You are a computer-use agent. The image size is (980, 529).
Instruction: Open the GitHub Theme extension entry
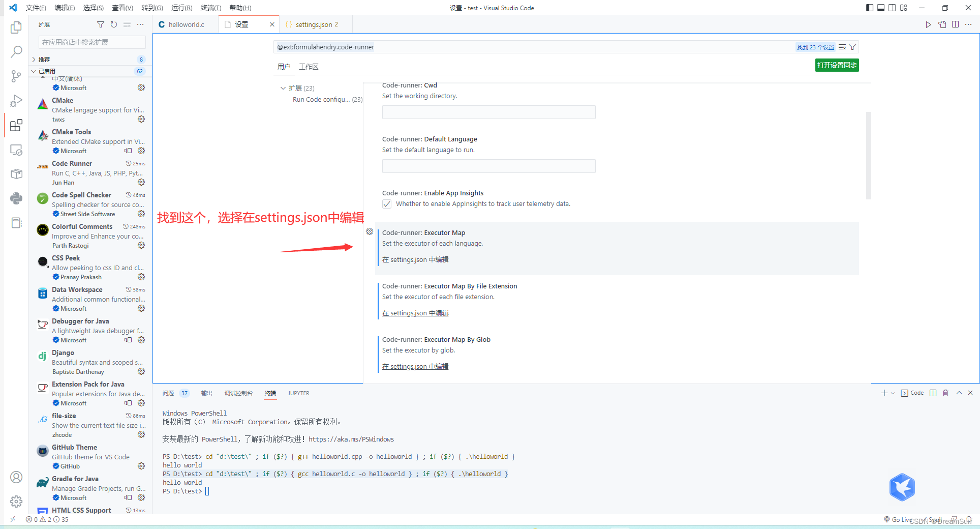[x=90, y=456]
